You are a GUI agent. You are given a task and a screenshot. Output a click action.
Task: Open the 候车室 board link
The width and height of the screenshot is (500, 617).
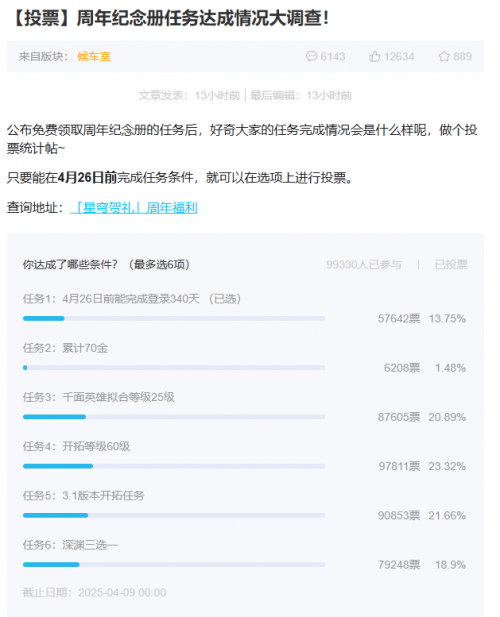pos(94,57)
